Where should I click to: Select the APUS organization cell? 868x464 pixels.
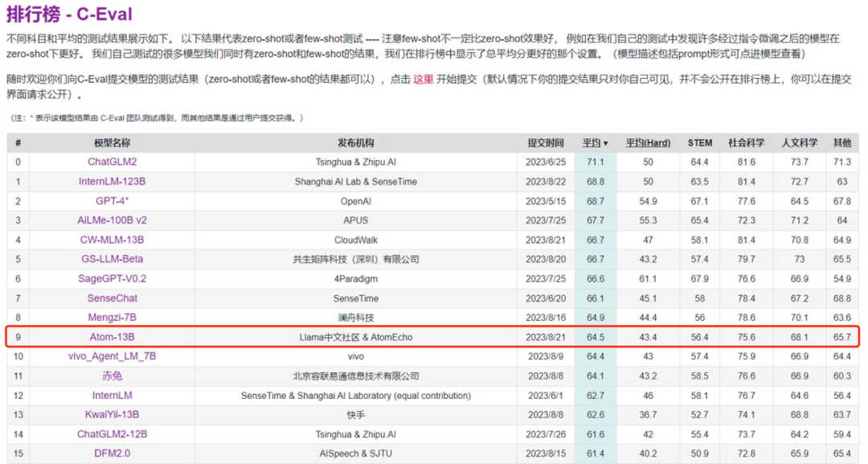point(355,220)
